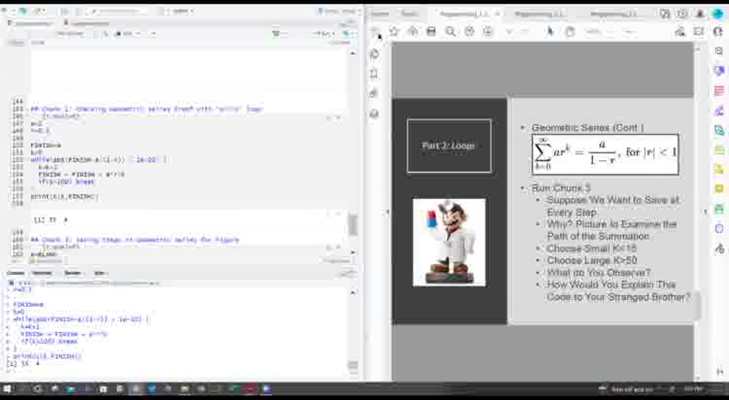Viewport: 729px width, 400px height.
Task: Open the Knit dropdown arrow in editor toolbar
Action: 138,33
